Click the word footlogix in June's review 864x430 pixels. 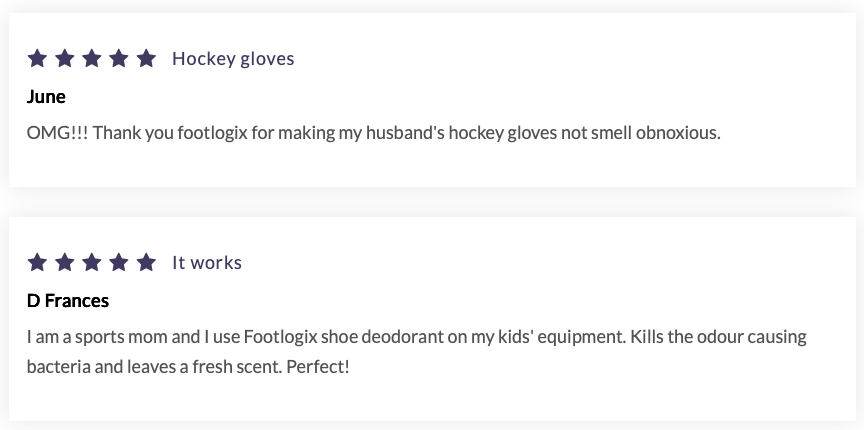pyautogui.click(x=212, y=132)
